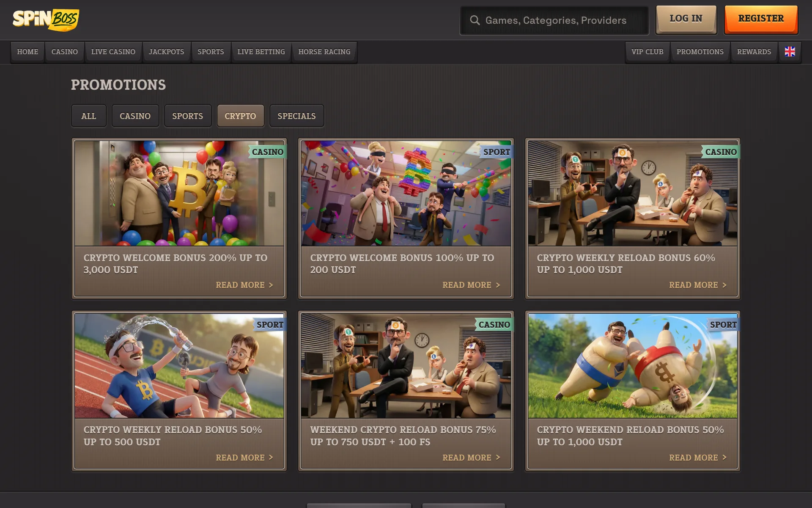Select the CRYPTO promotions filter tab
812x508 pixels.
tap(240, 116)
